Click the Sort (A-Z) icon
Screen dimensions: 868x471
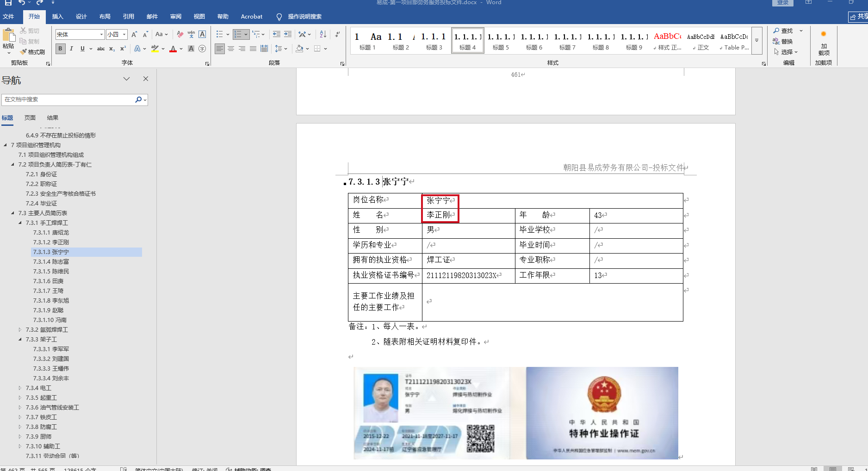click(323, 34)
